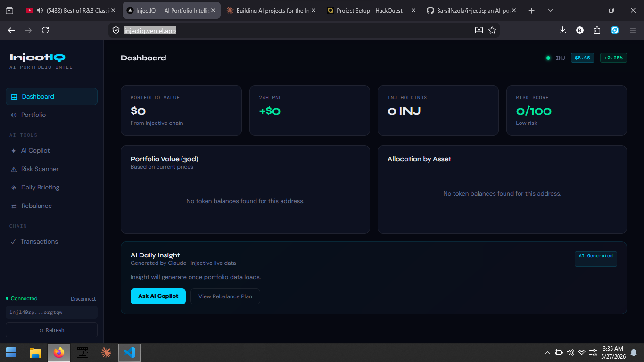The image size is (644, 362).
Task: Go back to the previous page
Action: (11, 30)
